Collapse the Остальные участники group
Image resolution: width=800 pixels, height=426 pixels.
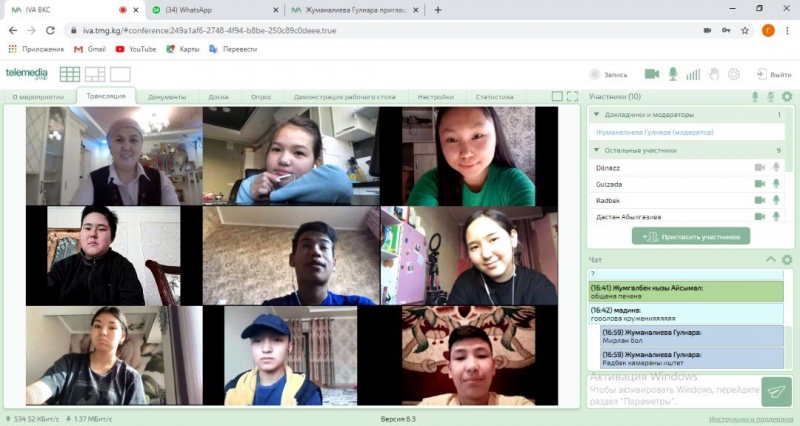(596, 150)
